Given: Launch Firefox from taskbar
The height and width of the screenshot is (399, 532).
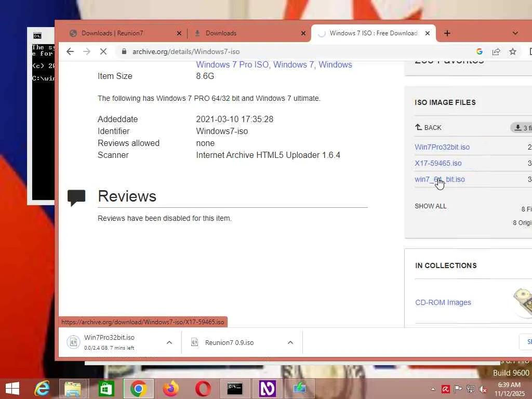Looking at the screenshot, I should click(x=170, y=389).
